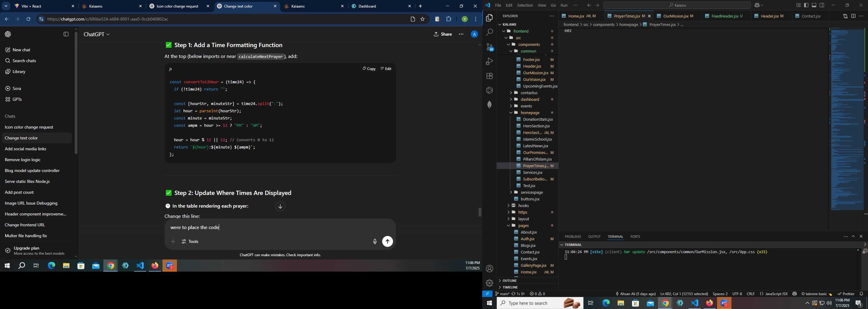Open Source Control view with 43 badge
Image resolution: width=868 pixels, height=309 pixels.
(x=489, y=47)
